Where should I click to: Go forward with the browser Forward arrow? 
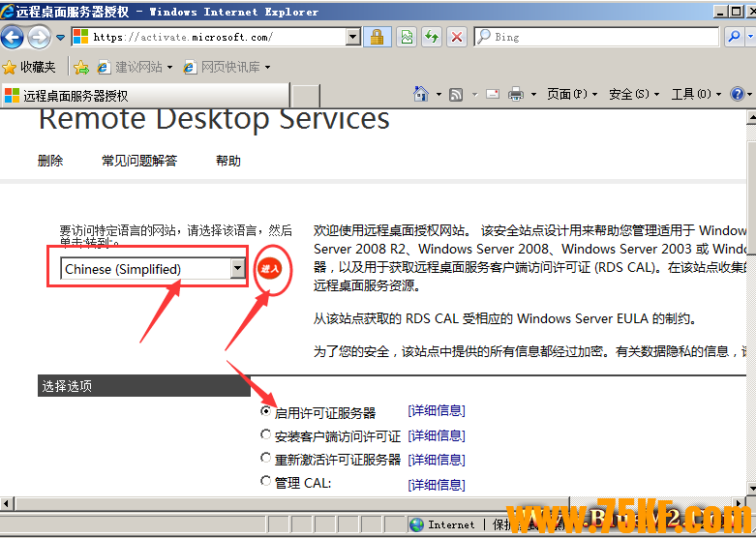click(x=39, y=37)
